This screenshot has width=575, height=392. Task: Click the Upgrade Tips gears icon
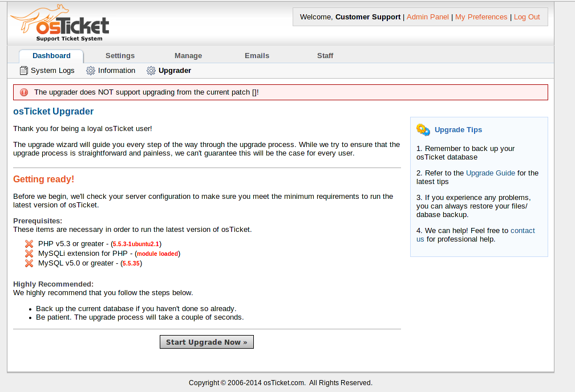coord(423,130)
